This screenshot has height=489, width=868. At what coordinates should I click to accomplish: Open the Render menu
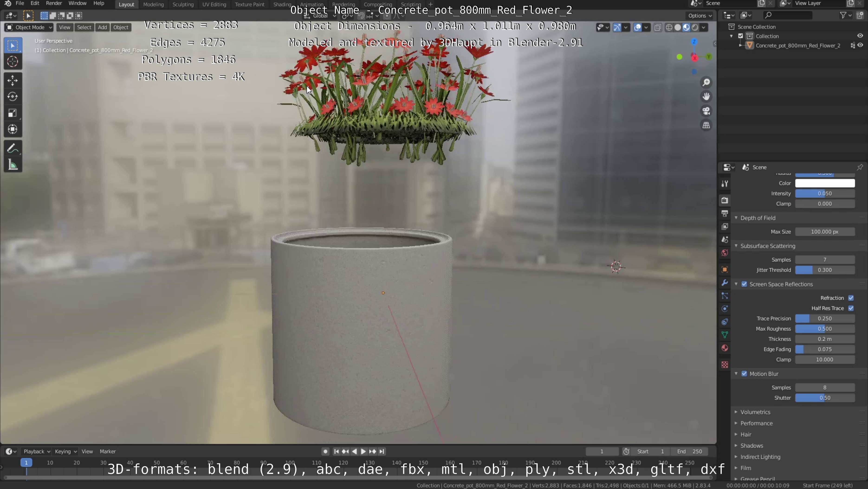[x=54, y=3]
